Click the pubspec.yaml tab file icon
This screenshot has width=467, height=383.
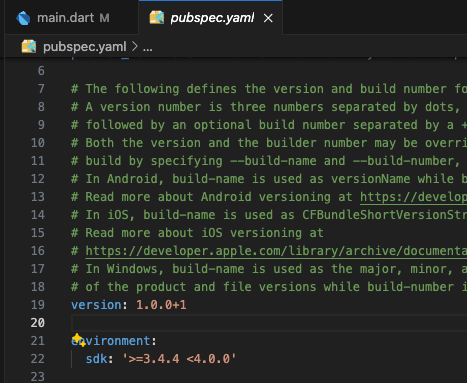pyautogui.click(x=157, y=18)
